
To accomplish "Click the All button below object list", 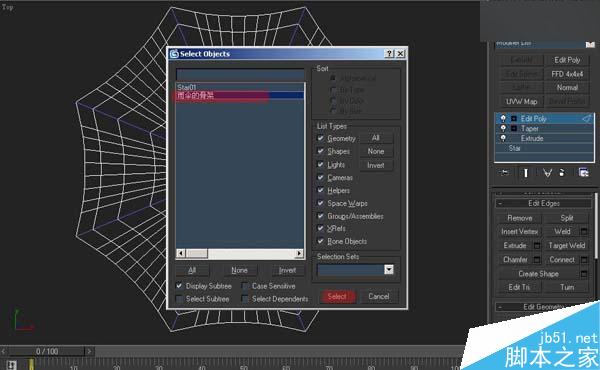I will point(192,270).
